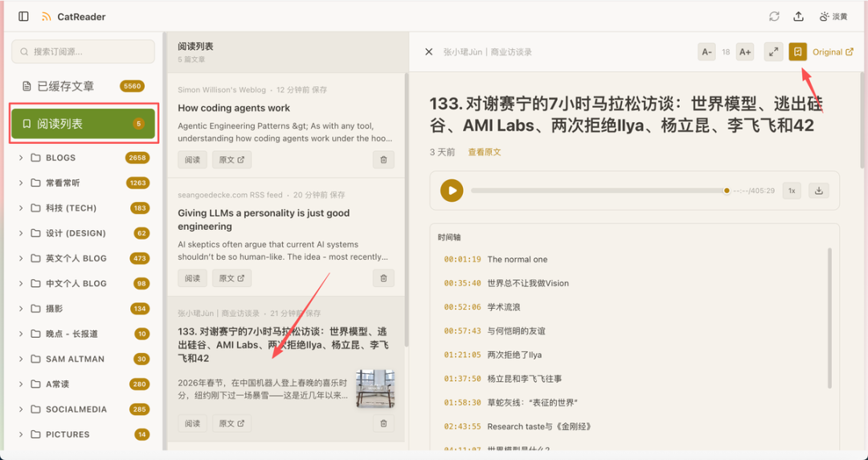
Task: Open 已缓存文章 section
Action: pyautogui.click(x=83, y=86)
